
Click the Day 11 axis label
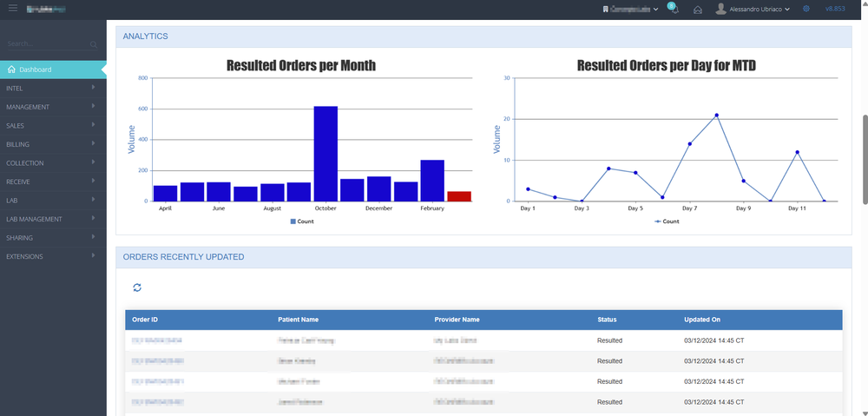pos(797,208)
